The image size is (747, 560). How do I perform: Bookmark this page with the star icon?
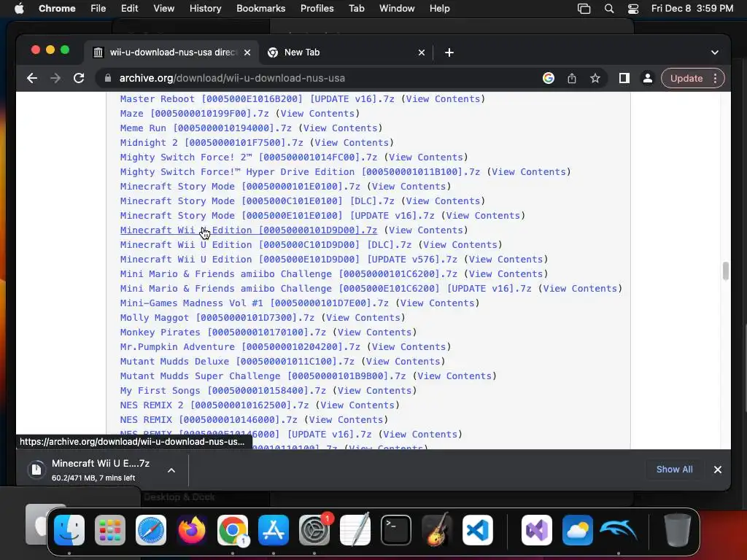click(x=595, y=78)
